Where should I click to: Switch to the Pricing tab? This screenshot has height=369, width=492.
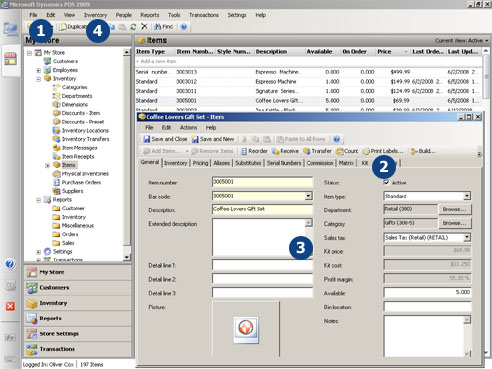pyautogui.click(x=200, y=163)
